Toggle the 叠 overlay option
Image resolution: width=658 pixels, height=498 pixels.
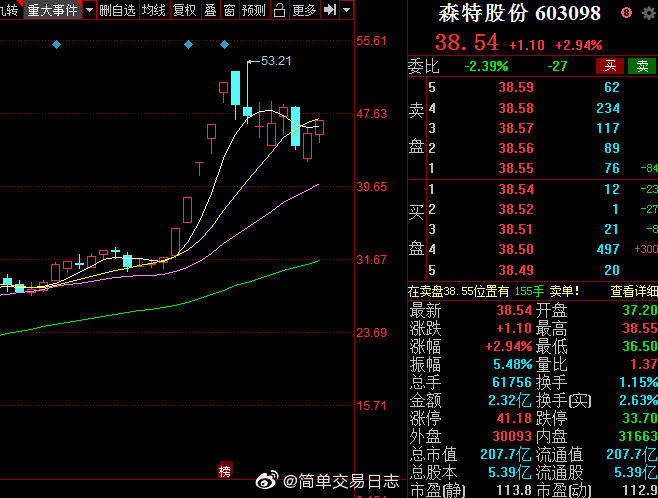(210, 10)
